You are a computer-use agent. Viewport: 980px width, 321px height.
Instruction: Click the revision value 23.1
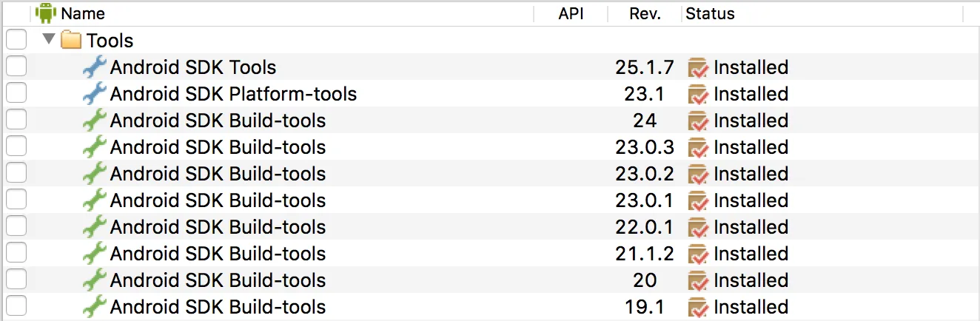(645, 94)
